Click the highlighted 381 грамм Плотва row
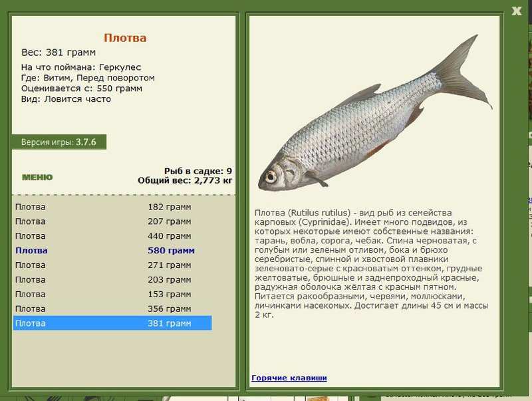This screenshot has width=532, height=401. click(x=112, y=323)
